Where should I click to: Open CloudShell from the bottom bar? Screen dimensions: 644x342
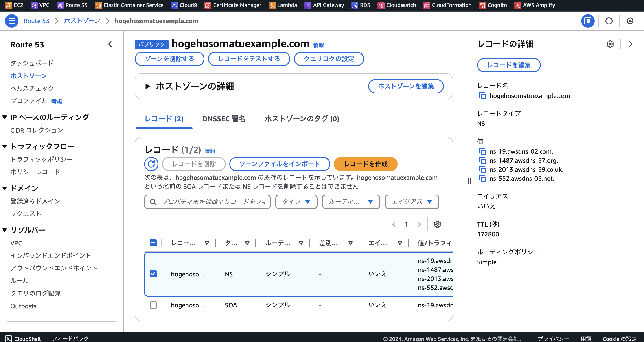point(23,339)
